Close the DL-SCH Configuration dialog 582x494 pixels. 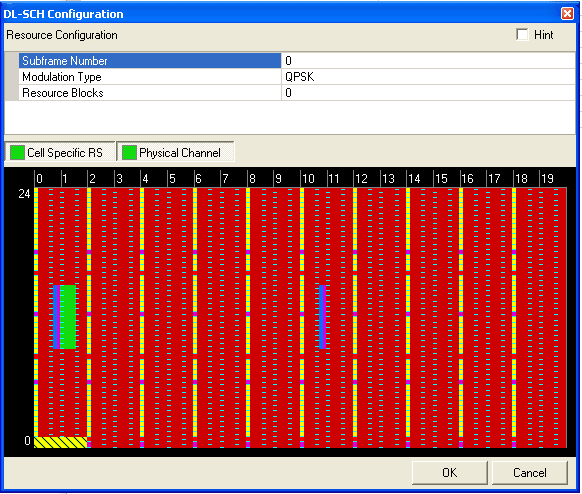click(x=567, y=14)
